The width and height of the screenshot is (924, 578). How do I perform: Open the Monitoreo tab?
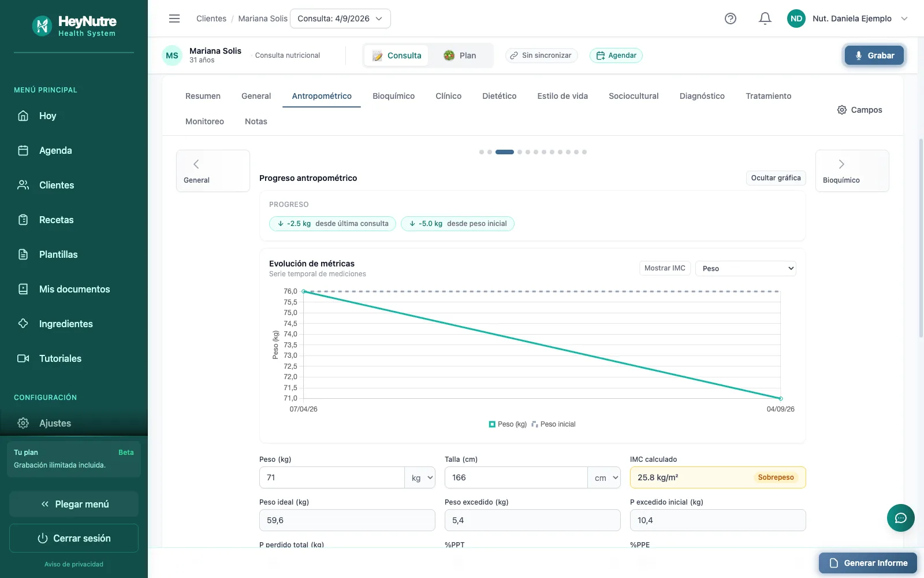click(204, 121)
